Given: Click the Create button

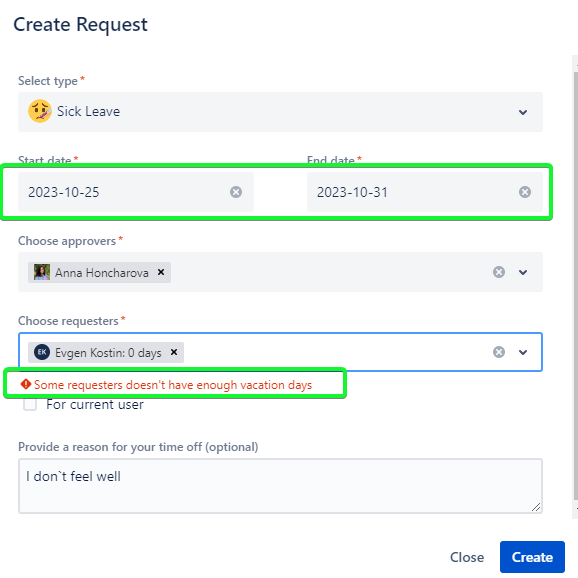Looking at the screenshot, I should click(532, 557).
